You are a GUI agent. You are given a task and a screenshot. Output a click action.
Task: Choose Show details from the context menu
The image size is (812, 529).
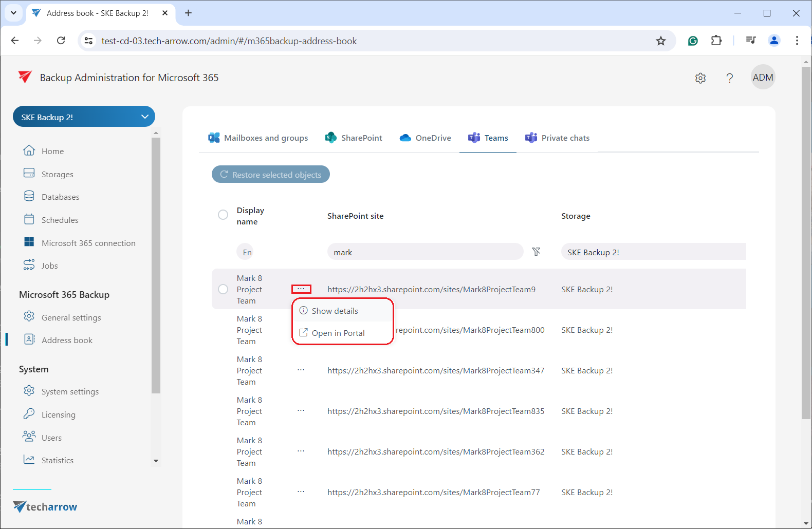click(335, 311)
